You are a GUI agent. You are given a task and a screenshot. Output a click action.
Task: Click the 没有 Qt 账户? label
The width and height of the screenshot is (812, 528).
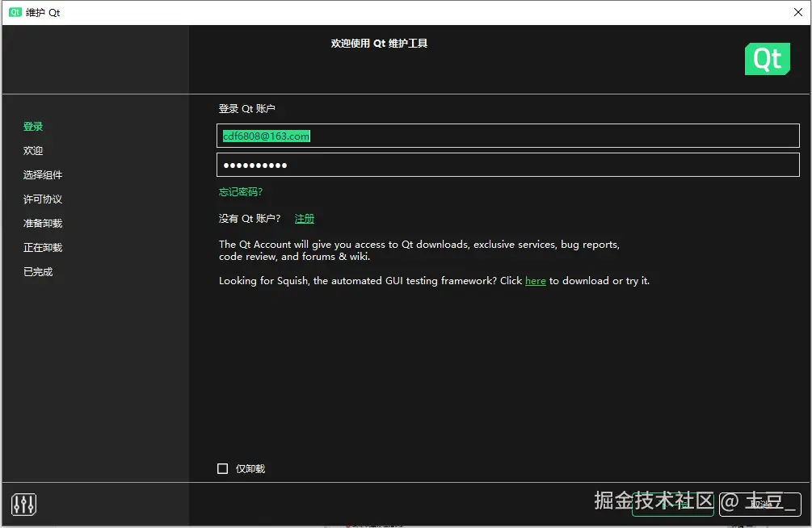pyautogui.click(x=250, y=219)
